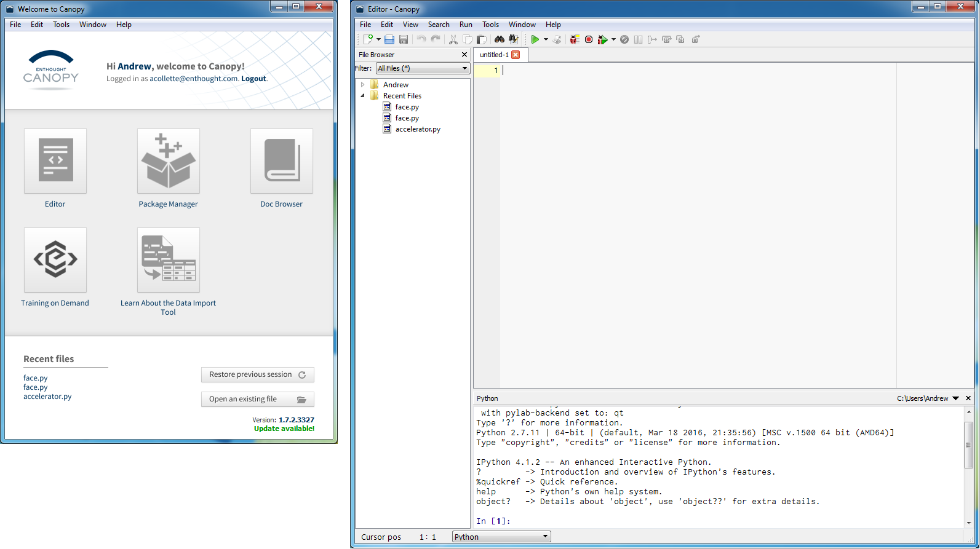Screen dimensions: 980x549
Task: Collapse the Recent Files folder
Action: [x=362, y=96]
